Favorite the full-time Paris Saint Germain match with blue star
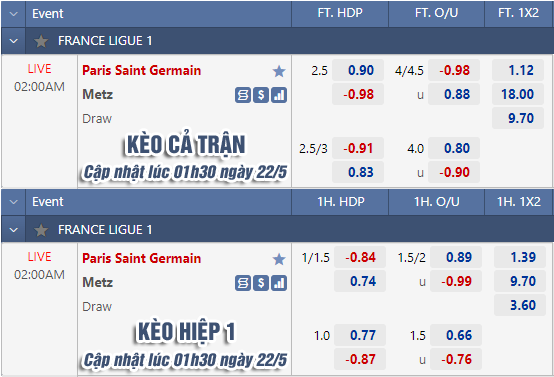Screen dimensions: 554x377 point(279,71)
